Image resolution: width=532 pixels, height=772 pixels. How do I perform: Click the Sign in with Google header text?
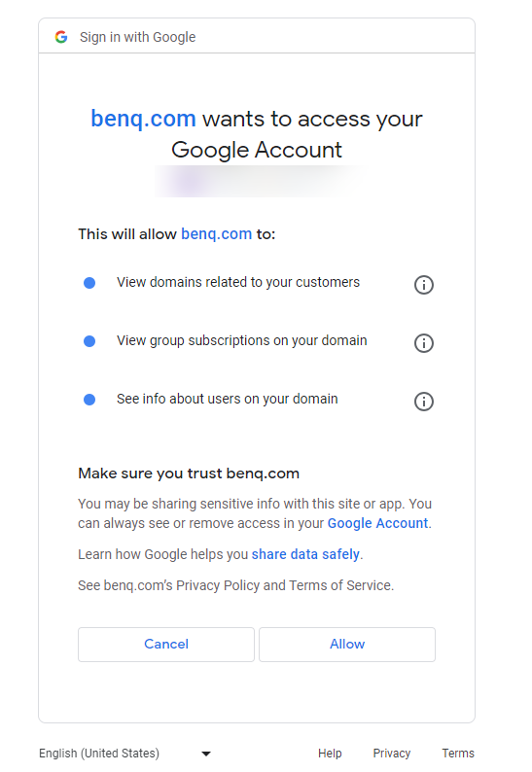pos(137,37)
